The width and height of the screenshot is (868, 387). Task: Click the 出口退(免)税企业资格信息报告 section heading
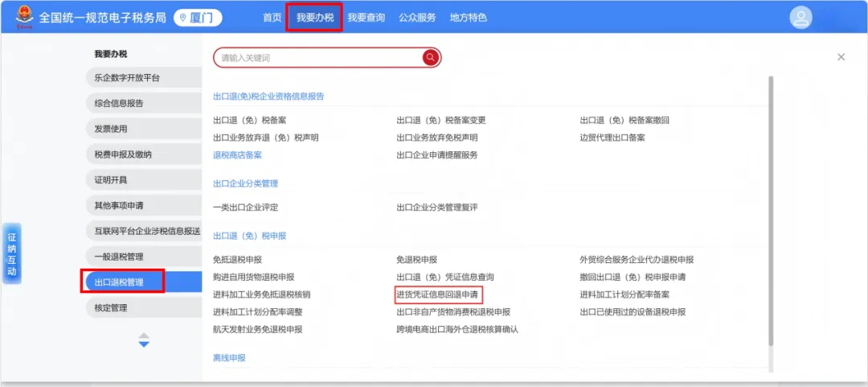[268, 96]
